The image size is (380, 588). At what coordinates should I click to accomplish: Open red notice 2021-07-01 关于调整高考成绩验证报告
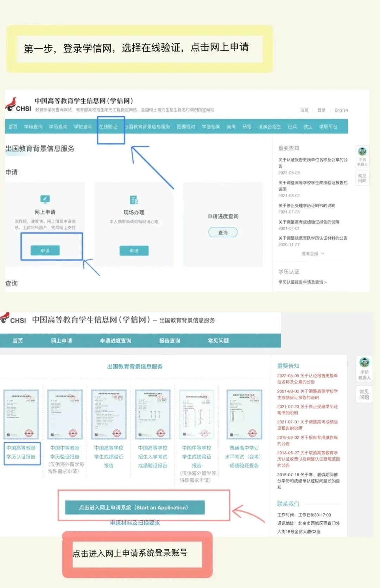308,425
